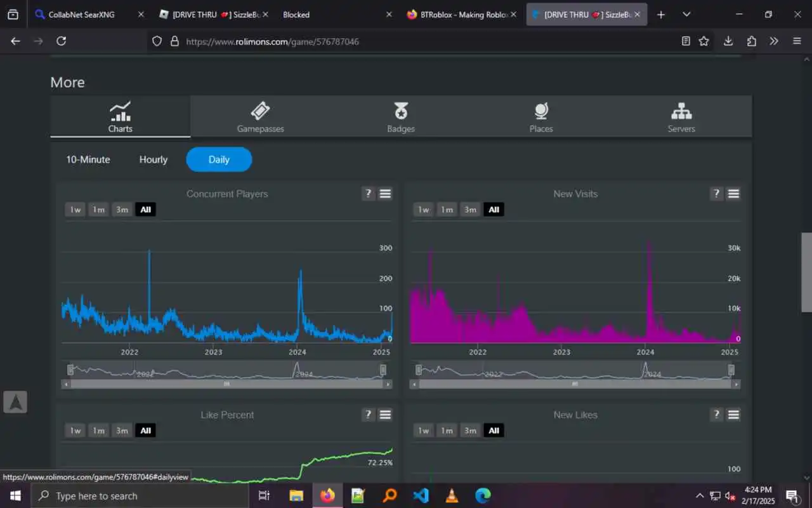This screenshot has height=508, width=812.
Task: Open a new browser tab
Action: click(661, 14)
